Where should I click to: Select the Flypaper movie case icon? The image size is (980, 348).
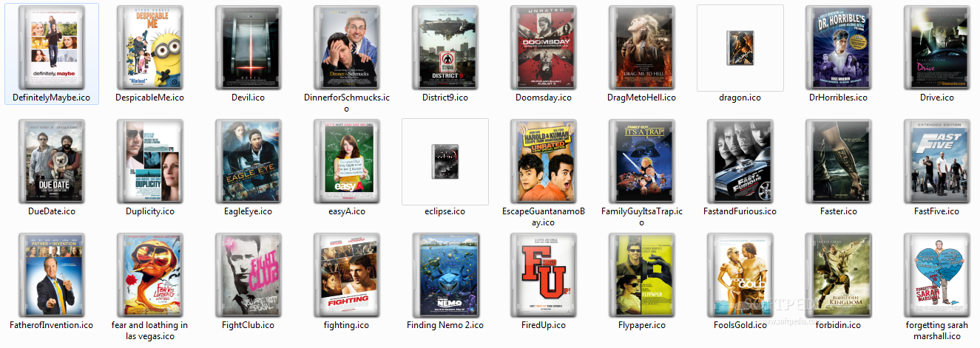(642, 274)
